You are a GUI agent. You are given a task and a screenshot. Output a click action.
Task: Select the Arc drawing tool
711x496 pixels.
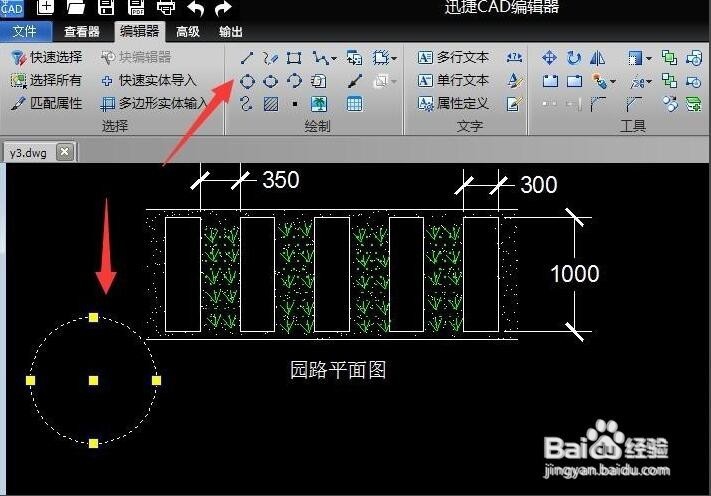[294, 81]
